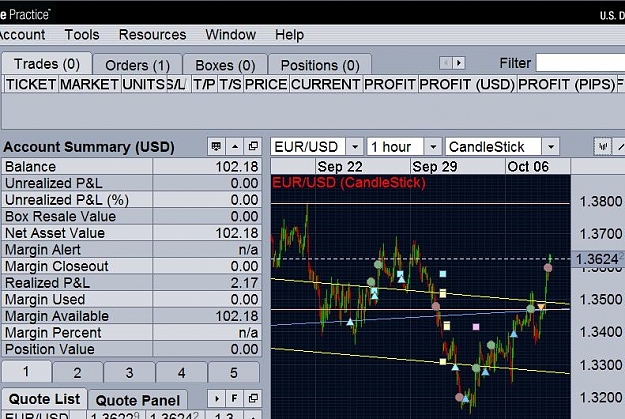Switch to the Orders (1) tab
The image size is (625, 419).
pyautogui.click(x=138, y=65)
